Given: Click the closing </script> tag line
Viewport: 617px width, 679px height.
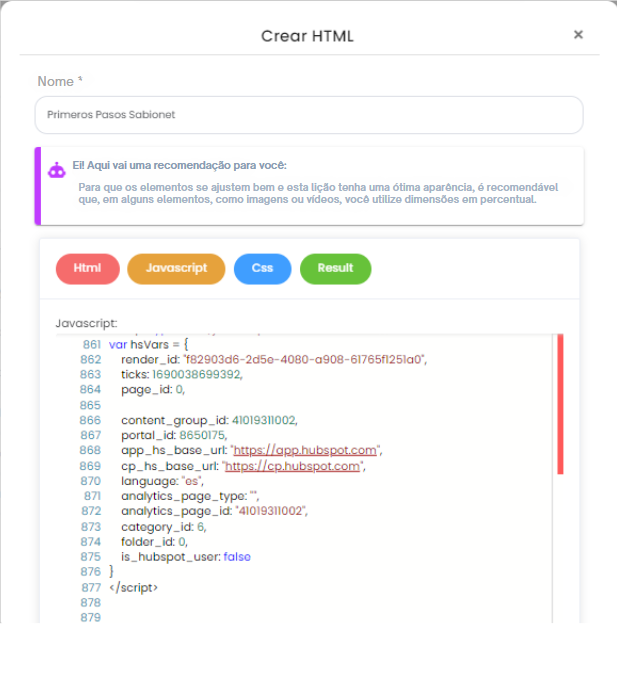Looking at the screenshot, I should (x=133, y=588).
